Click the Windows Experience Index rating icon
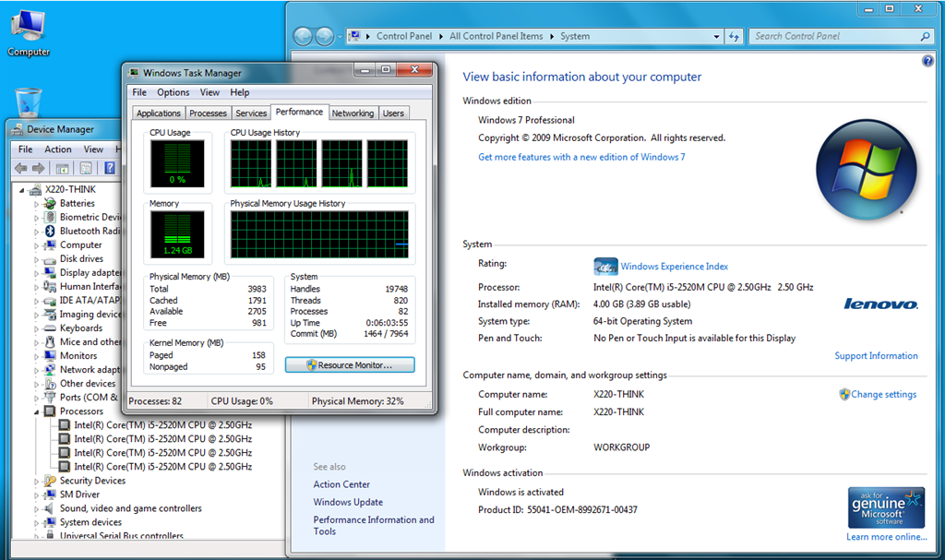The width and height of the screenshot is (945, 560). tap(605, 267)
